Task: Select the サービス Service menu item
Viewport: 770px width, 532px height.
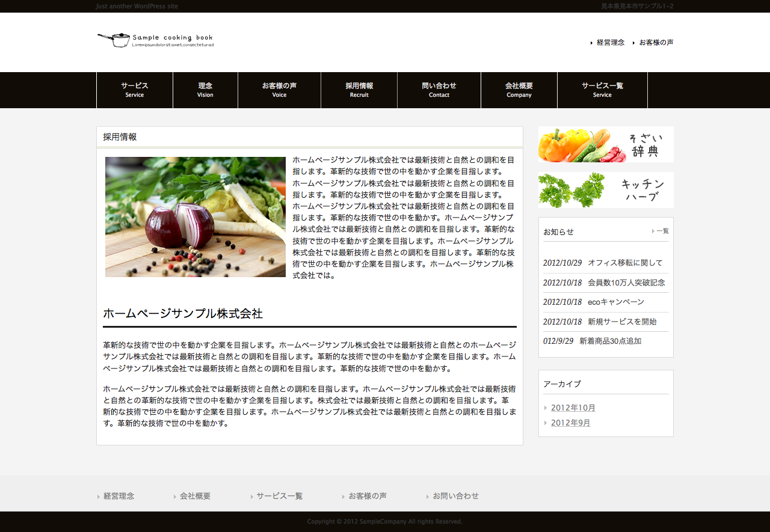Action: (135, 90)
